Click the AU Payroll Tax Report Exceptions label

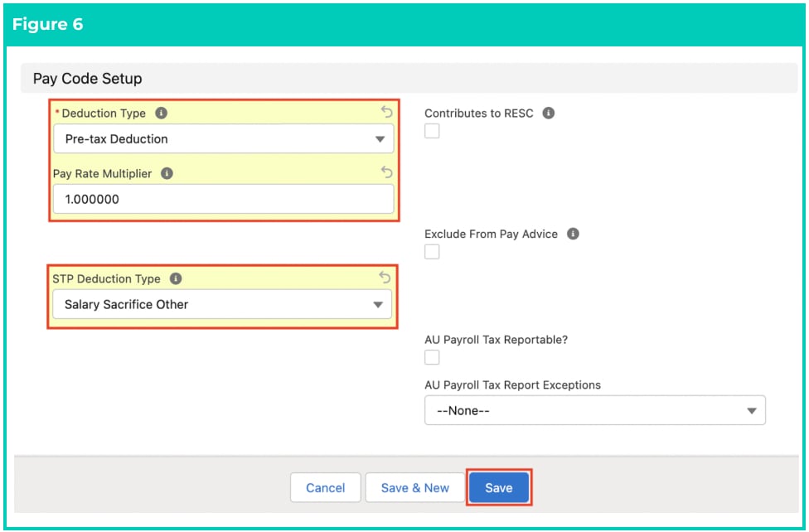point(512,385)
